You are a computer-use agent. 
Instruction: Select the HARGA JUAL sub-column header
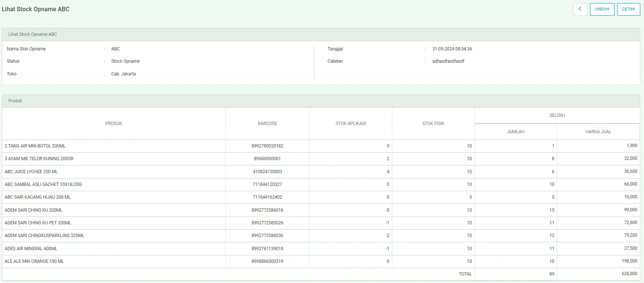tap(598, 132)
